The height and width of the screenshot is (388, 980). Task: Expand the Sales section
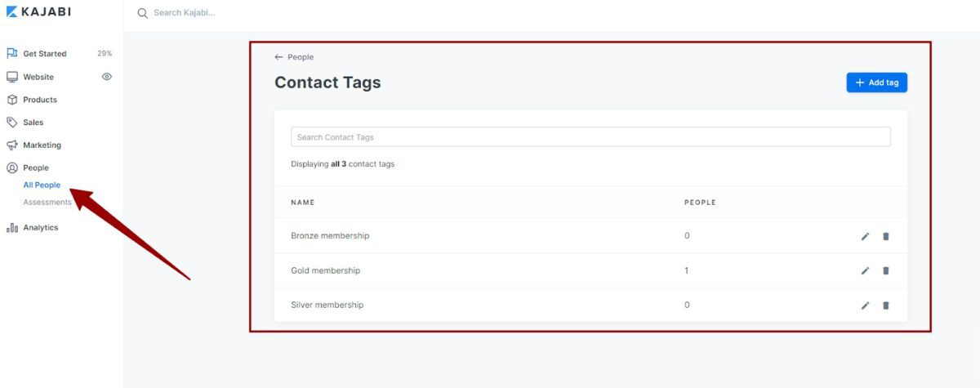[33, 123]
